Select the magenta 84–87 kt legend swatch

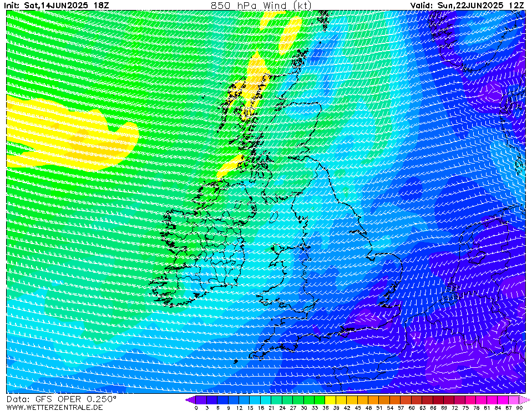[x=503, y=400]
